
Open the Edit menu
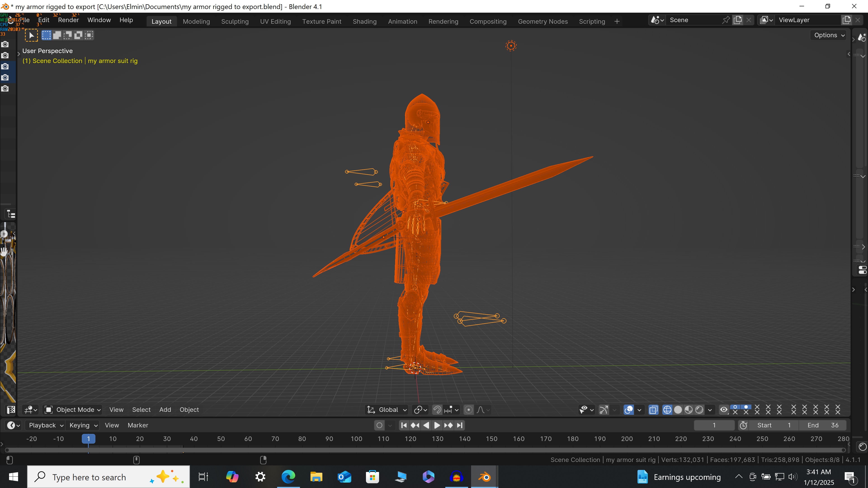coord(44,20)
